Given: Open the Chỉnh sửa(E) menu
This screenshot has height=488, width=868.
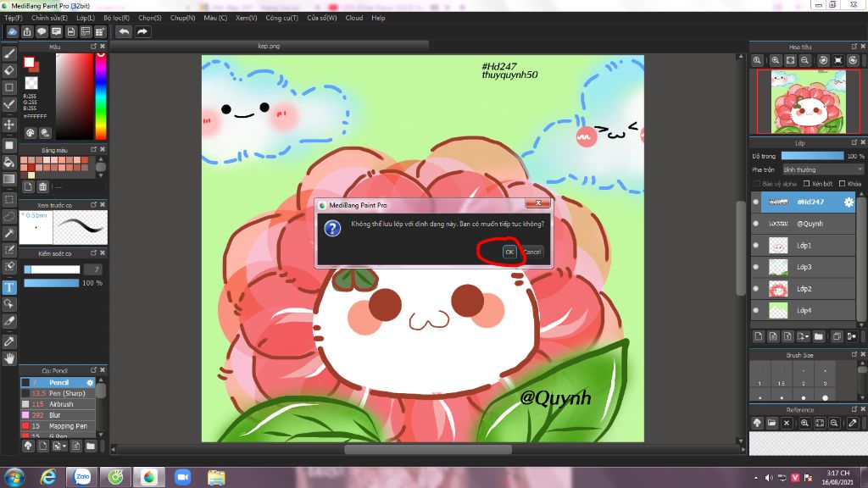Looking at the screenshot, I should pos(49,18).
